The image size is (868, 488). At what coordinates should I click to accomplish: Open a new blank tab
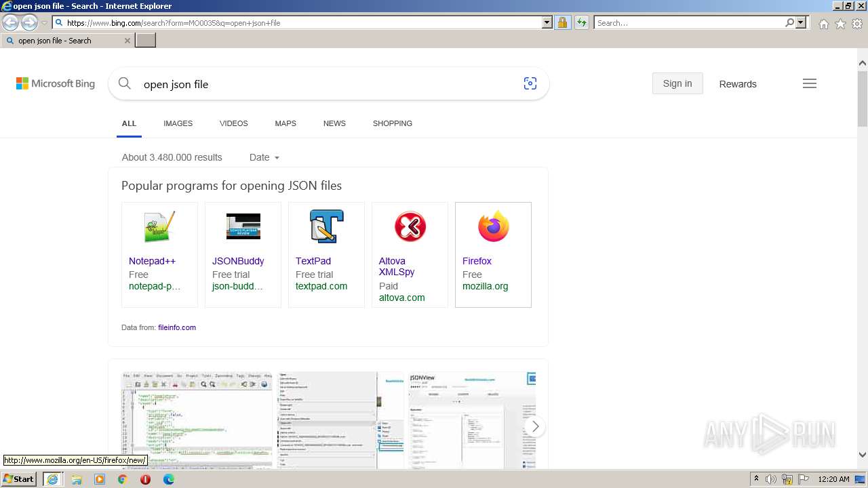point(146,41)
